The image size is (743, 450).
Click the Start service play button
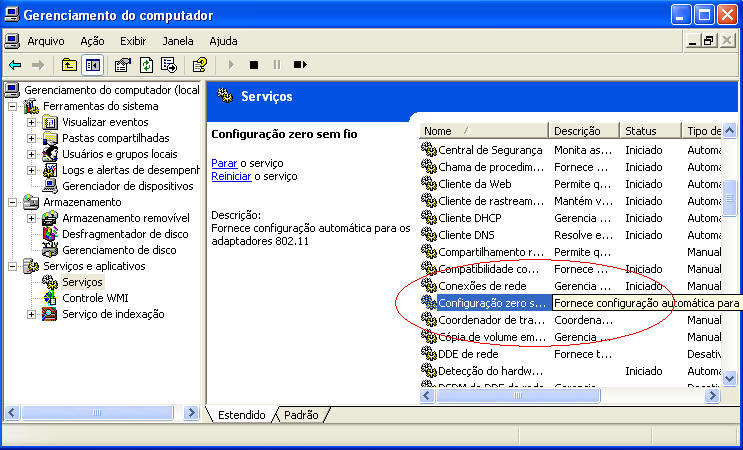[231, 64]
